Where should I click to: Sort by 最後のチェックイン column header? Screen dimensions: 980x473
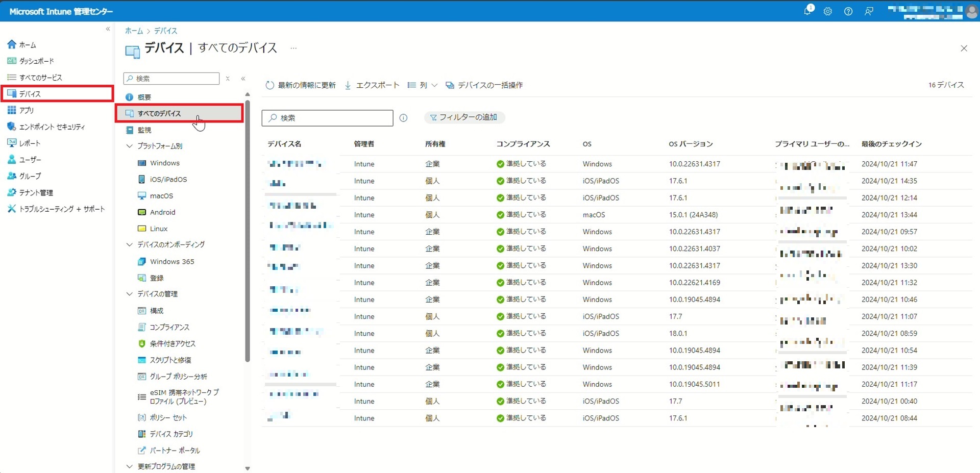[x=891, y=144]
